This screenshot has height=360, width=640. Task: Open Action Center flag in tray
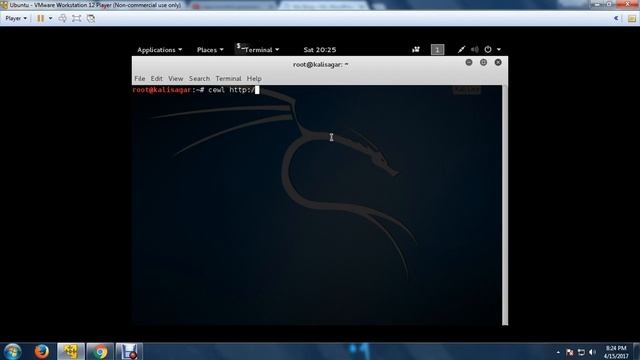pyautogui.click(x=570, y=352)
